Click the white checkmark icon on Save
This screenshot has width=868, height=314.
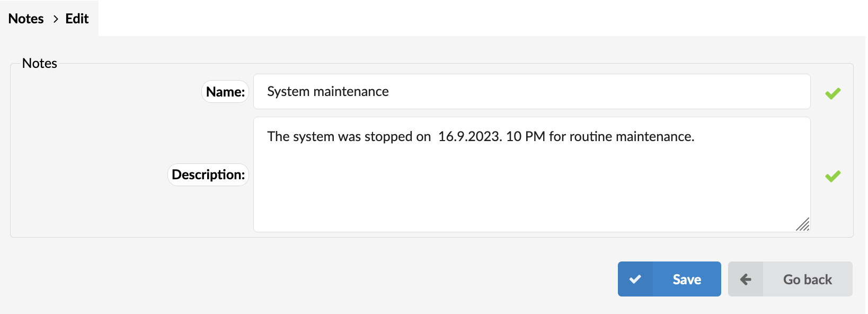point(635,279)
